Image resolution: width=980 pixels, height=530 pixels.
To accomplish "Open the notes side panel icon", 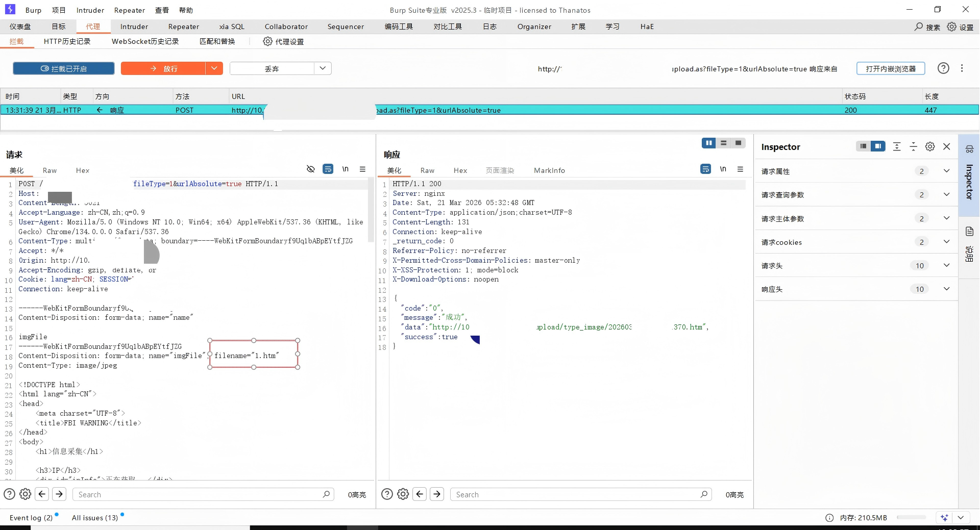I will 969,232.
